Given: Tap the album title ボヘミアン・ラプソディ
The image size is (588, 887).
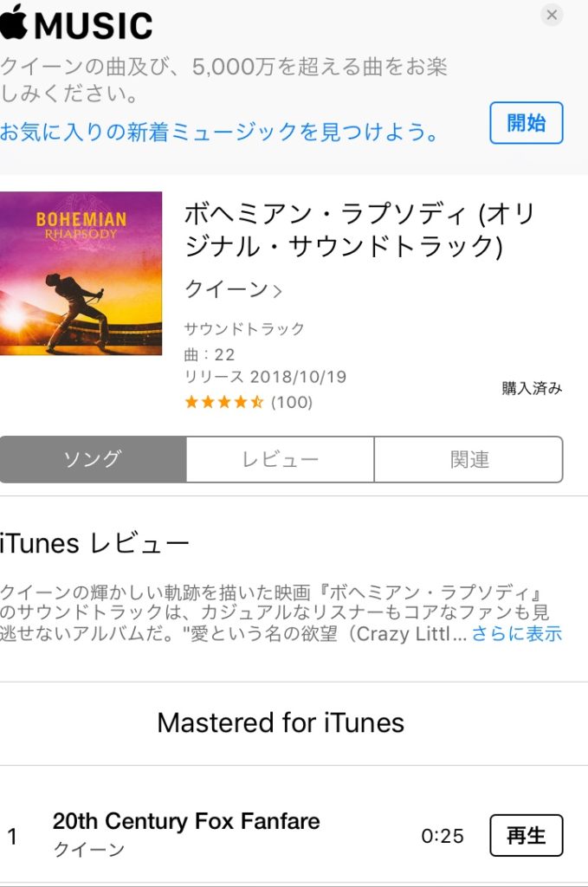Looking at the screenshot, I should click(359, 230).
